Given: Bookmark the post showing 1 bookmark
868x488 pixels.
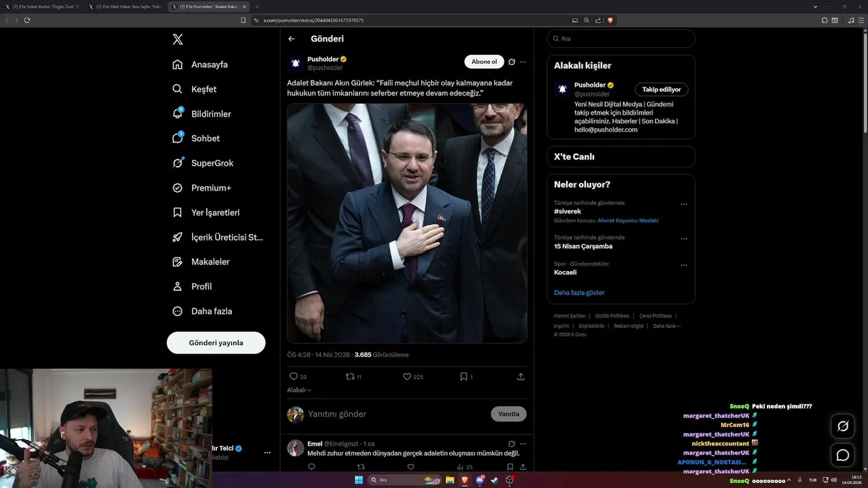Looking at the screenshot, I should [x=466, y=376].
